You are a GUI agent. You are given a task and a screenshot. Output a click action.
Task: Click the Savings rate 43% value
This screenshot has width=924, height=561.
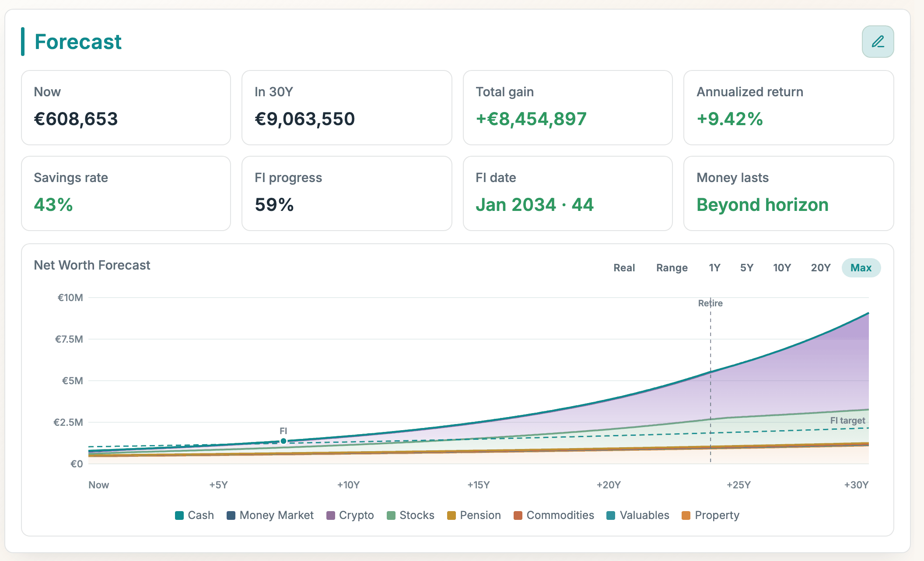[53, 205]
